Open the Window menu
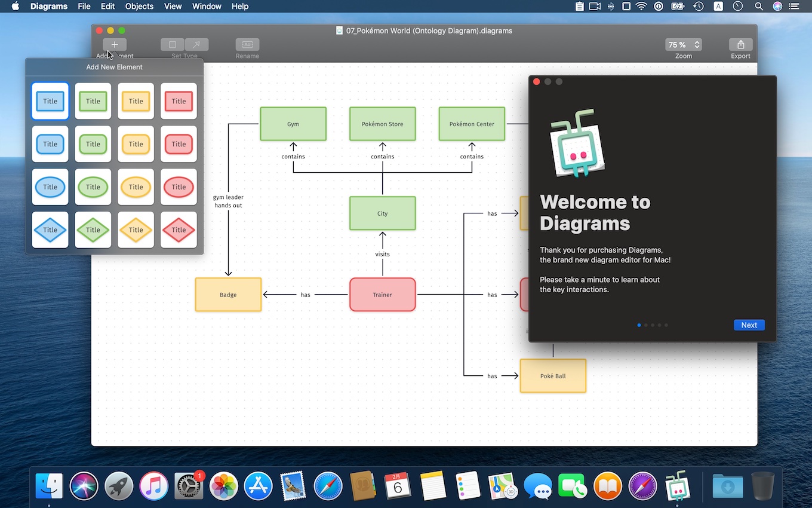This screenshot has height=508, width=812. (207, 6)
